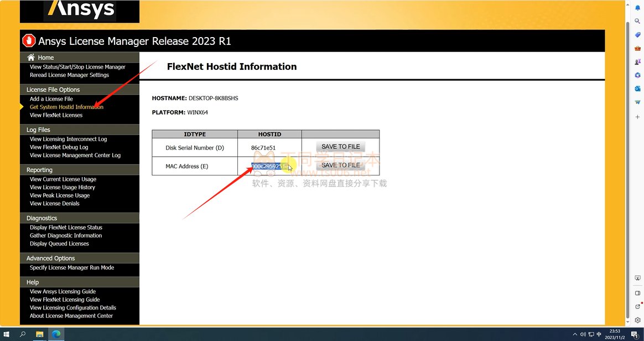This screenshot has height=341, width=644.
Task: Open View Status/Start/Stop License Manager
Action: tap(77, 67)
